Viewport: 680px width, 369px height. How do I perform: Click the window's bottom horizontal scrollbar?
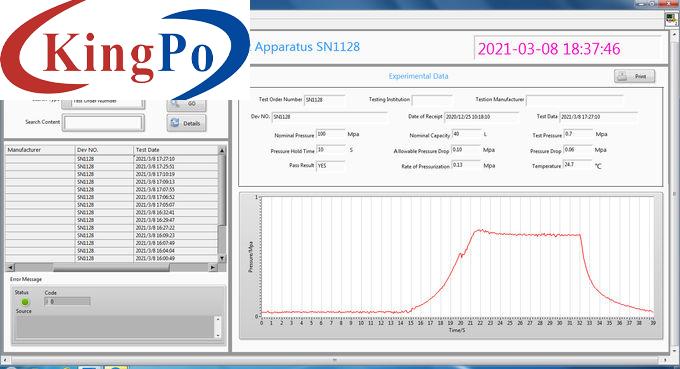tap(334, 360)
